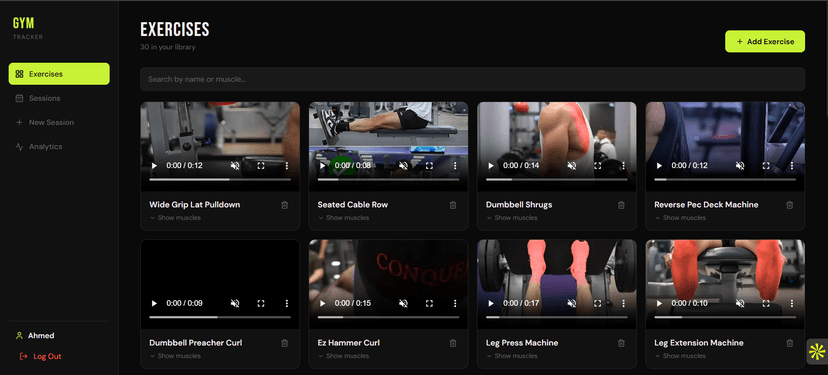Open Ahmed's user profile
Image resolution: width=828 pixels, height=375 pixels.
click(35, 336)
